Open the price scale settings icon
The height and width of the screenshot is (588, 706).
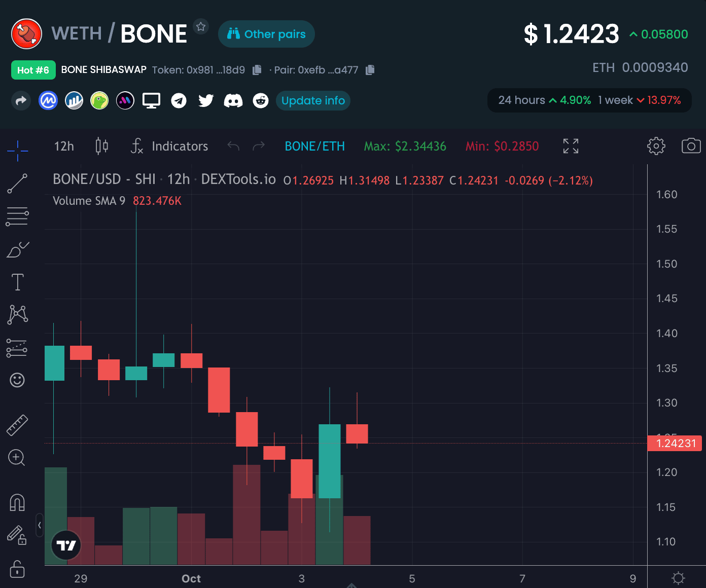(x=678, y=578)
